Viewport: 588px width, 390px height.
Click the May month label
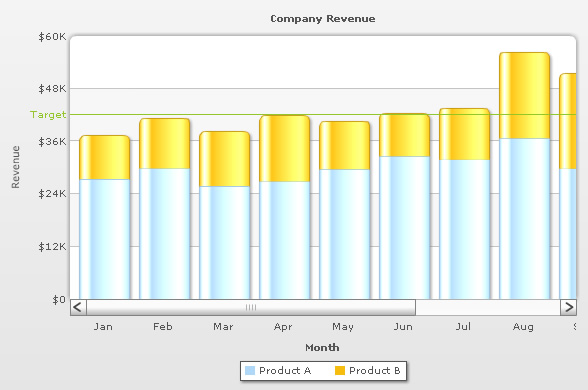pyautogui.click(x=343, y=327)
